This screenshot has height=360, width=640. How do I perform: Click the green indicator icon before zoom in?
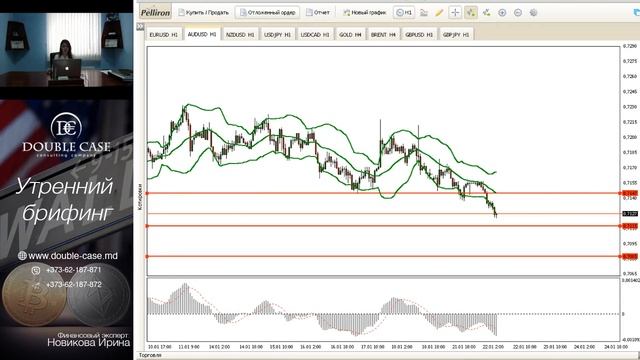[487, 13]
